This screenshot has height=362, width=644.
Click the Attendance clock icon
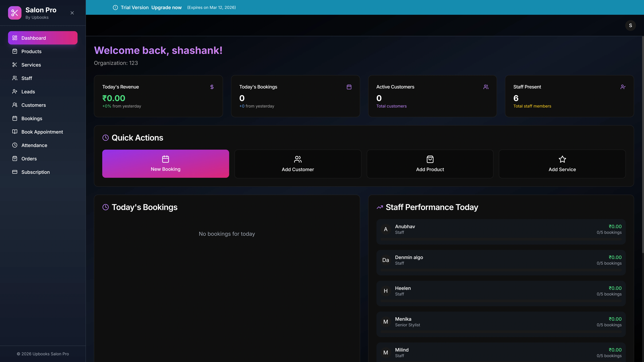coord(15,145)
